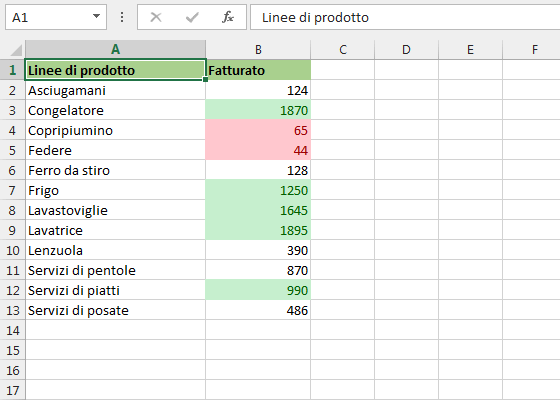Select the Fatturato header cell

258,70
